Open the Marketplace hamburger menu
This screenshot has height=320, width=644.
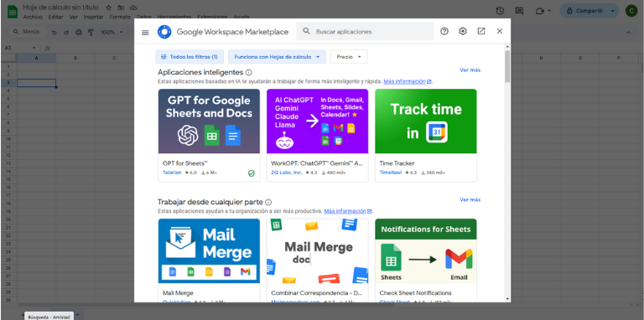tap(145, 32)
